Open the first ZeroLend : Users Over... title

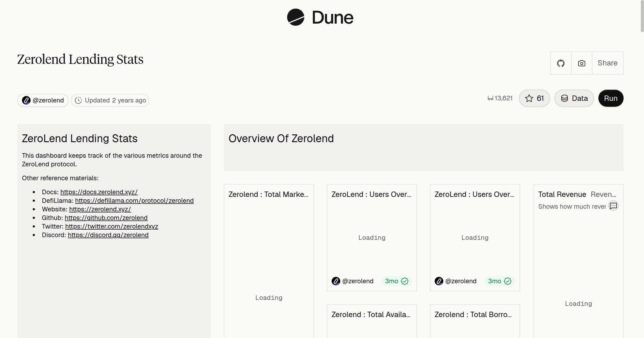click(371, 194)
